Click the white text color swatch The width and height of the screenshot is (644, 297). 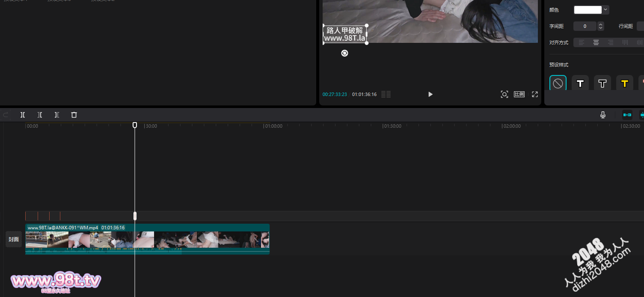tap(588, 10)
